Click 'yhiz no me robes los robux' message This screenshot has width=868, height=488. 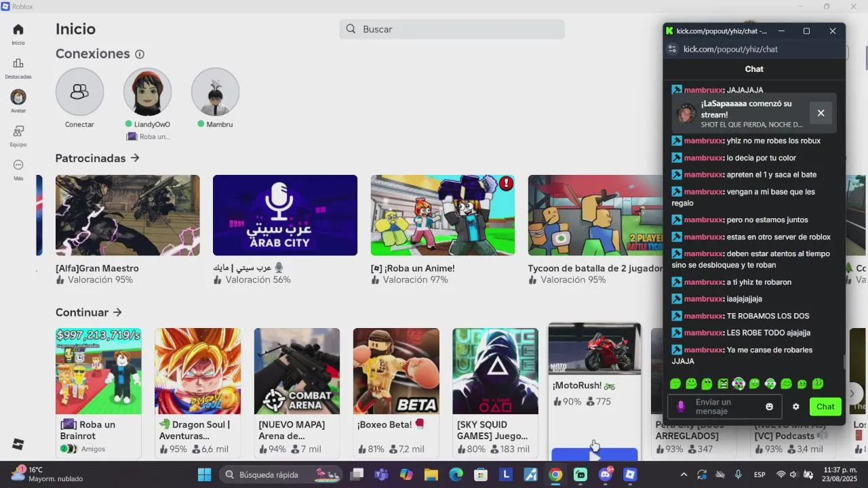(x=774, y=140)
